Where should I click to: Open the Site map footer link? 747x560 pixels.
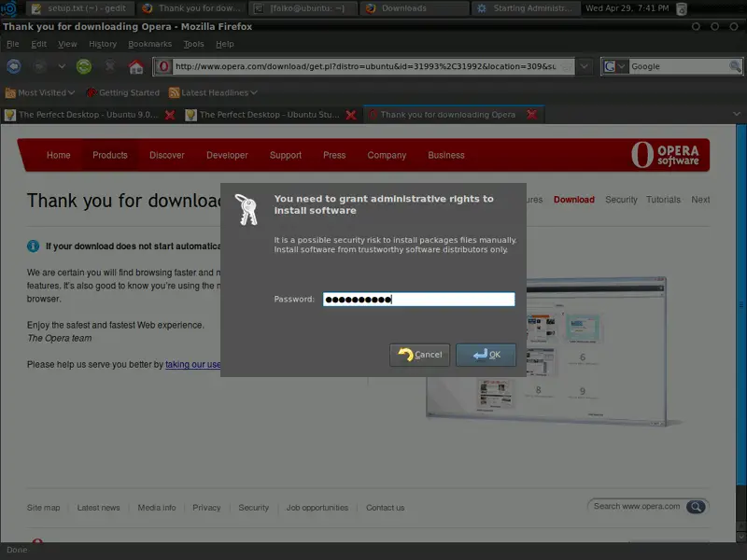coord(43,508)
